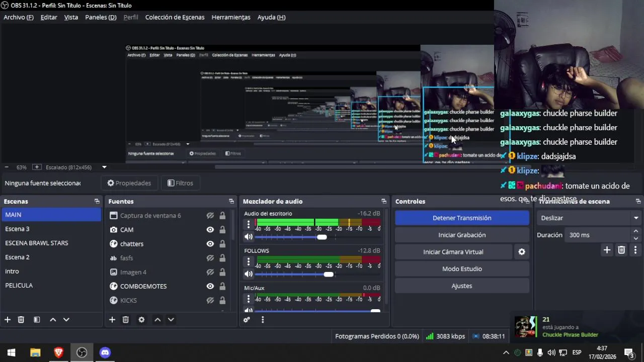
Task: Undock the Mezclador de audio panel
Action: 384,201
